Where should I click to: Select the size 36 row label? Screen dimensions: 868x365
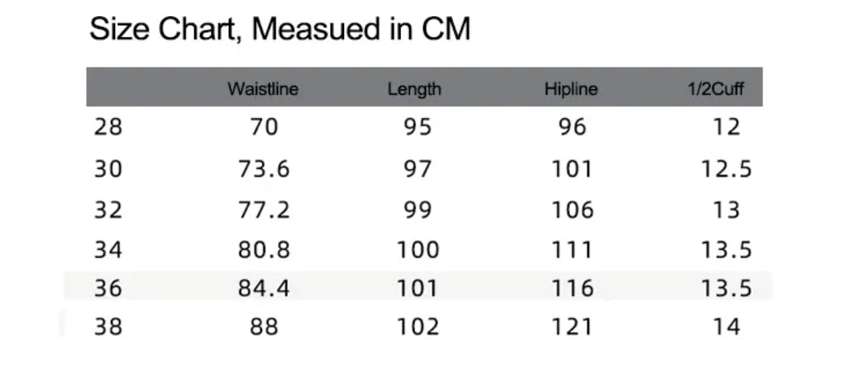point(108,288)
